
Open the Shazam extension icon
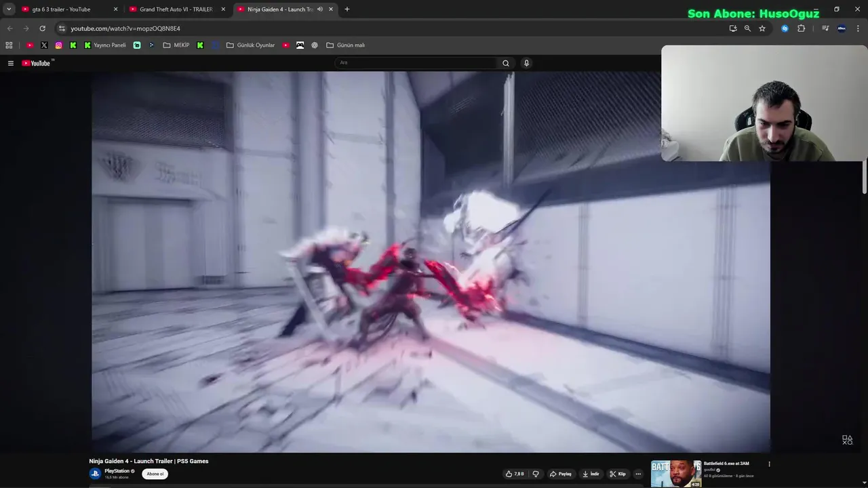click(785, 28)
